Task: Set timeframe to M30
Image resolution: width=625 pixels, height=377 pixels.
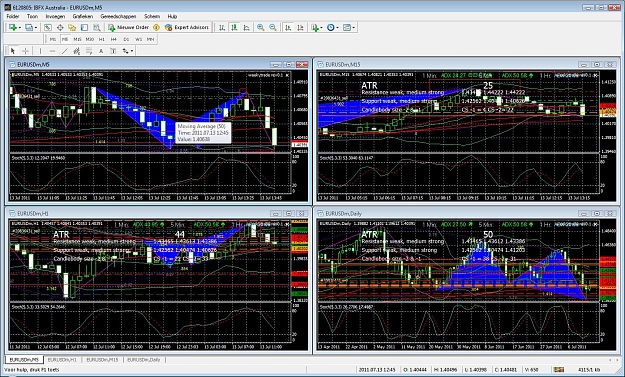Action: point(90,39)
